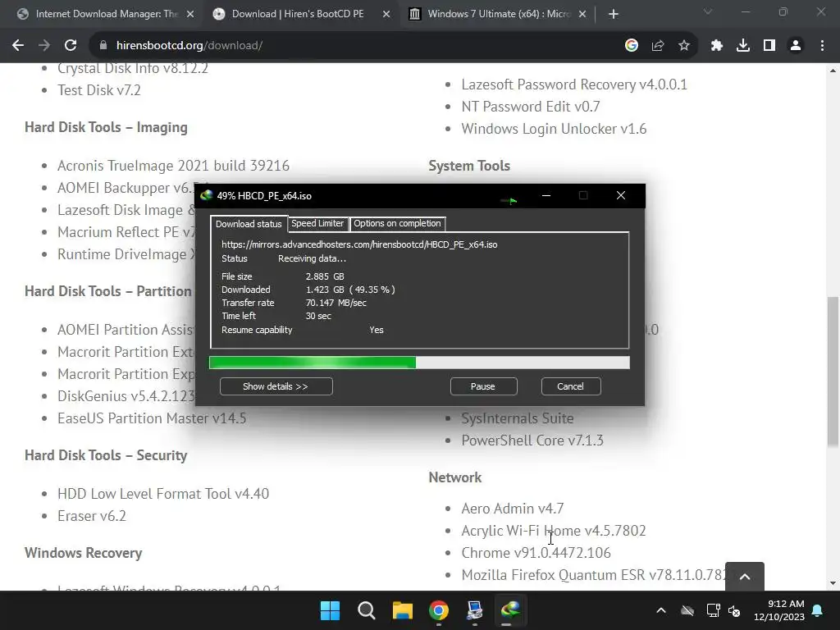Click "Acronis TrueImage 2021 build 39216" text

174,166
